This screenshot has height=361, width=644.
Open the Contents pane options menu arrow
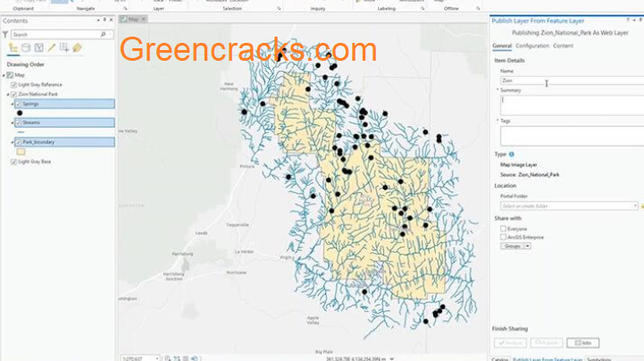[98, 20]
